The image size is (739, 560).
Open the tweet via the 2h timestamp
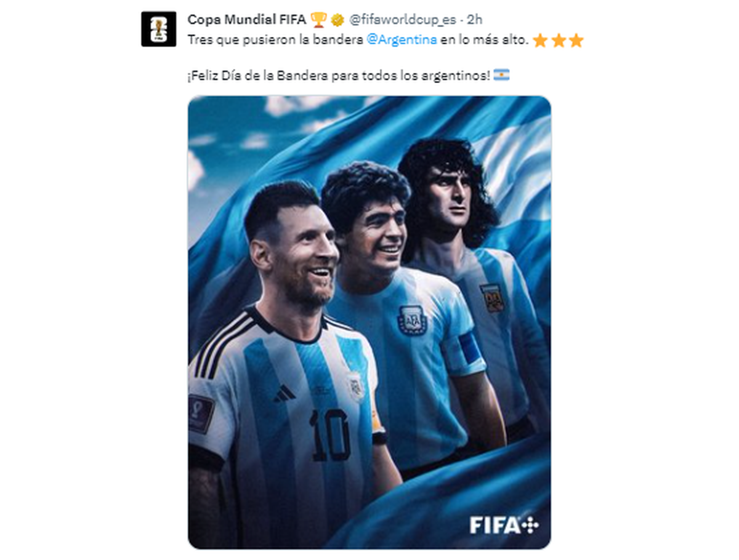click(x=475, y=20)
